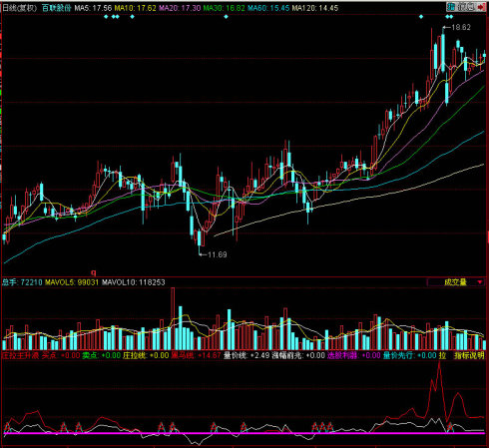The width and height of the screenshot is (489, 448).
Task: Click the cyan 指 icon in top-right toolbar
Action: (451, 7)
